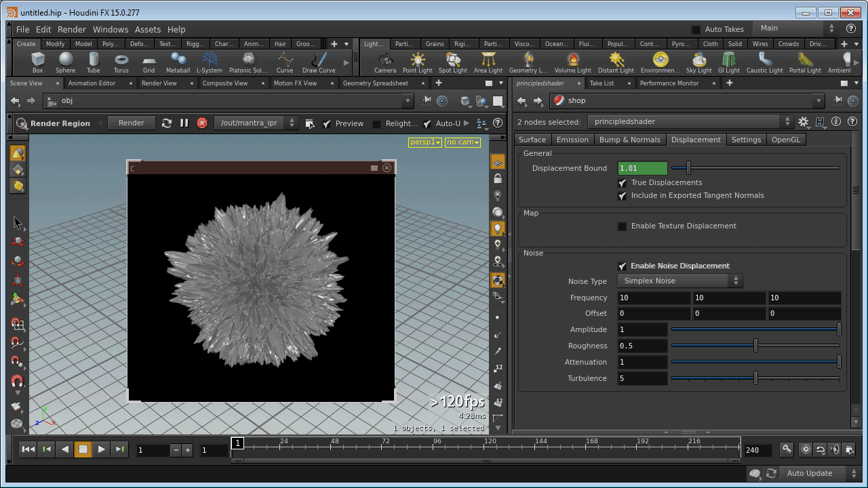Select the Camera tool on the shelf
Screen dimensions: 868x488
coord(384,62)
